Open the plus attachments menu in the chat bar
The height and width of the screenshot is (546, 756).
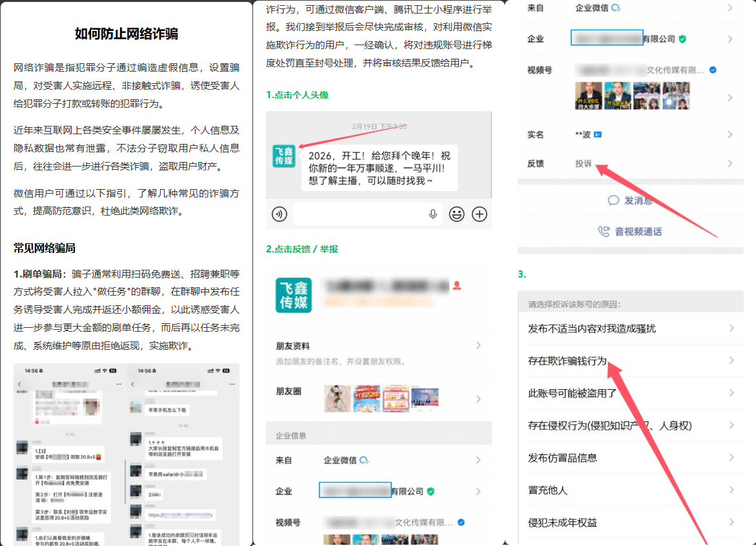[479, 214]
